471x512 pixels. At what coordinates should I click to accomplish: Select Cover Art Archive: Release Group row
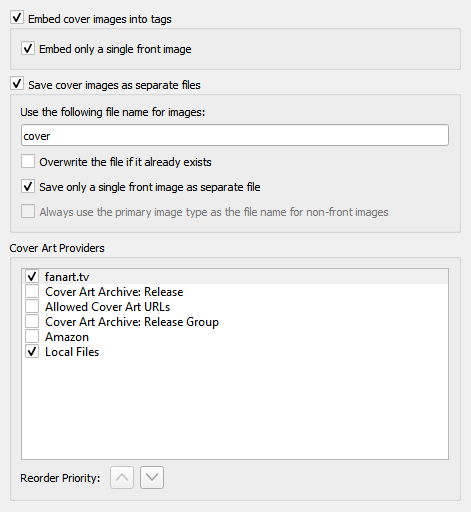(x=235, y=322)
